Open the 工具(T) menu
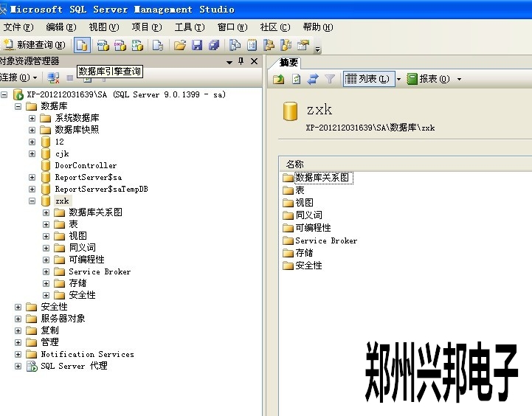 tap(189, 27)
